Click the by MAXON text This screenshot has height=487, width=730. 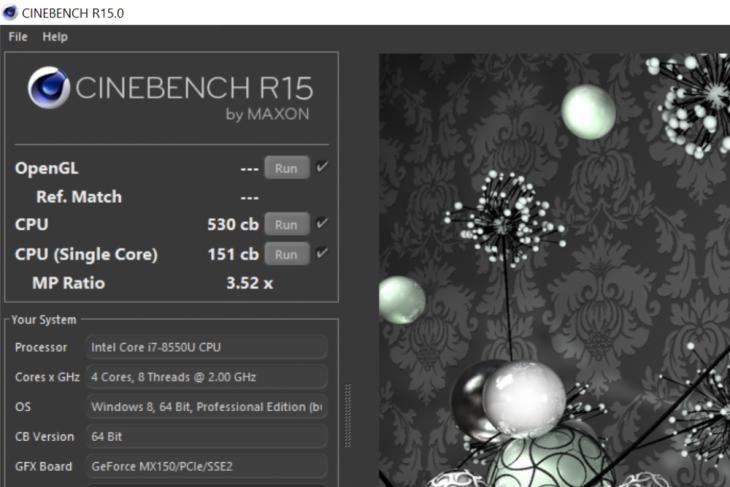267,114
